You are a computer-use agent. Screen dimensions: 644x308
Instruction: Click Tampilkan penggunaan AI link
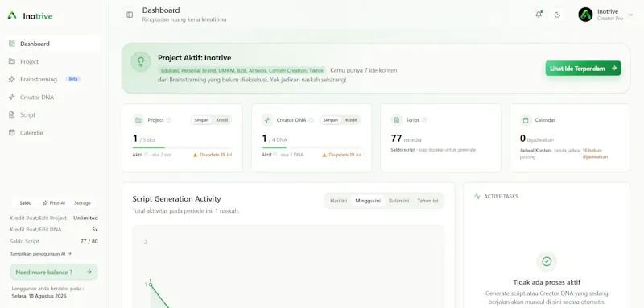click(x=41, y=254)
